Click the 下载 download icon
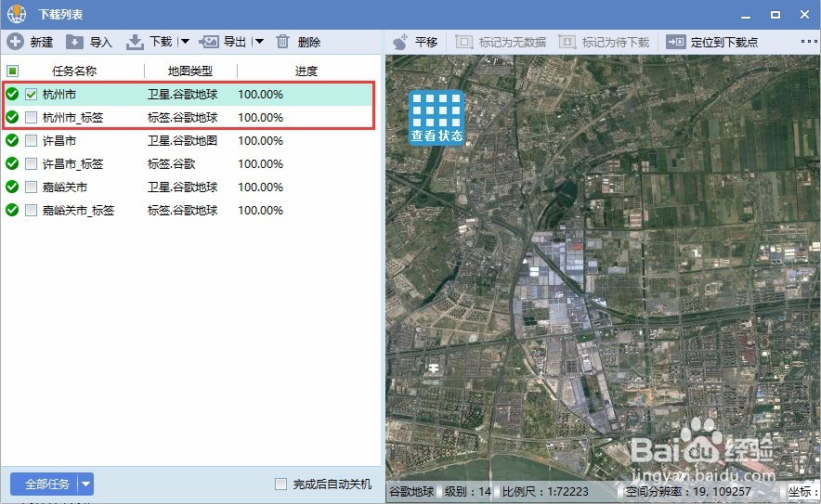 [135, 42]
